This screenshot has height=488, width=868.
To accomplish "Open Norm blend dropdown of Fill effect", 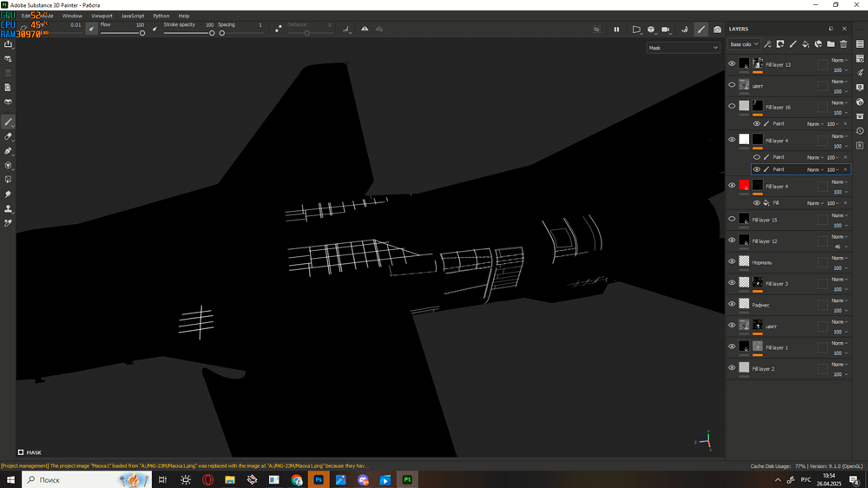I will click(815, 203).
